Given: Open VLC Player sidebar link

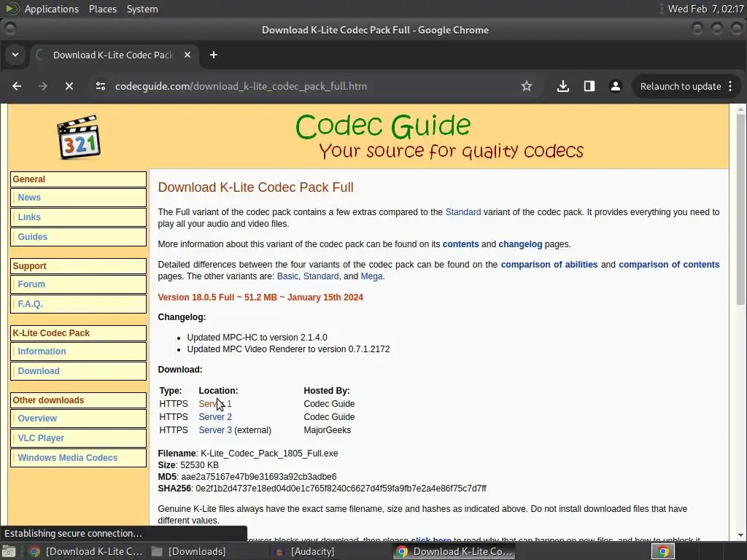Looking at the screenshot, I should click(x=41, y=438).
